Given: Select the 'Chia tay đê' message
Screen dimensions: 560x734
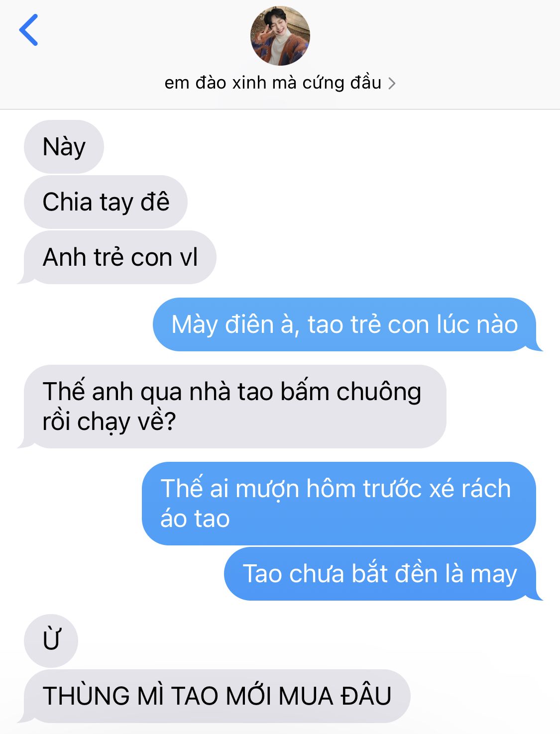Looking at the screenshot, I should 106,202.
